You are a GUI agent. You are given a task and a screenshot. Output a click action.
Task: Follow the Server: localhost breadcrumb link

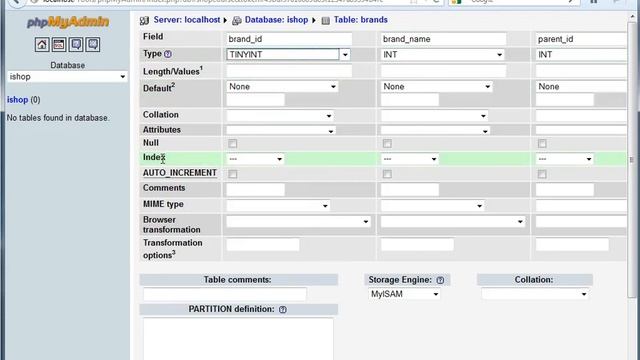coord(187,20)
